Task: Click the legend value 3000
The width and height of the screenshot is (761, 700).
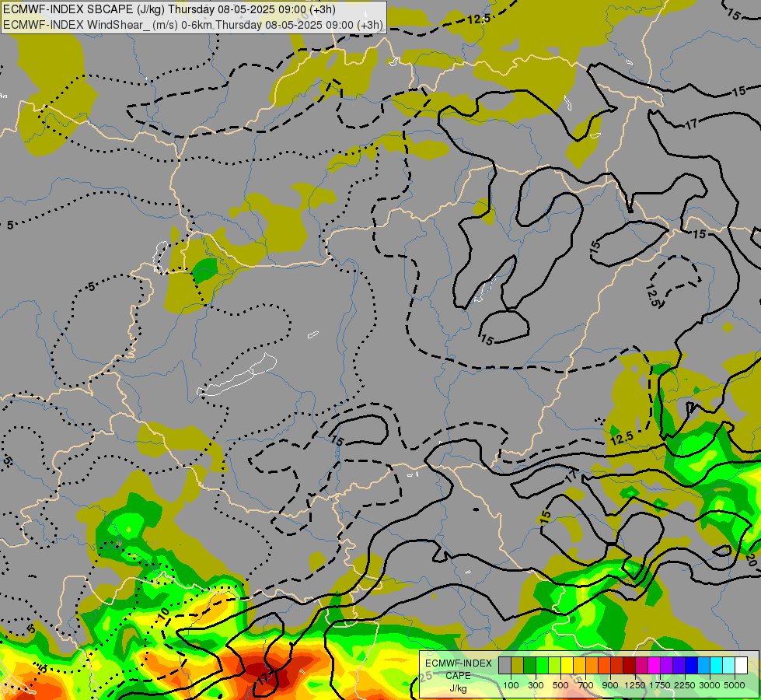Action: 710,685
